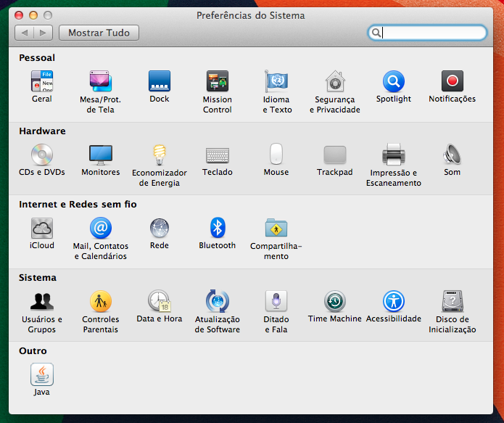Click the forward navigation arrow

point(43,33)
